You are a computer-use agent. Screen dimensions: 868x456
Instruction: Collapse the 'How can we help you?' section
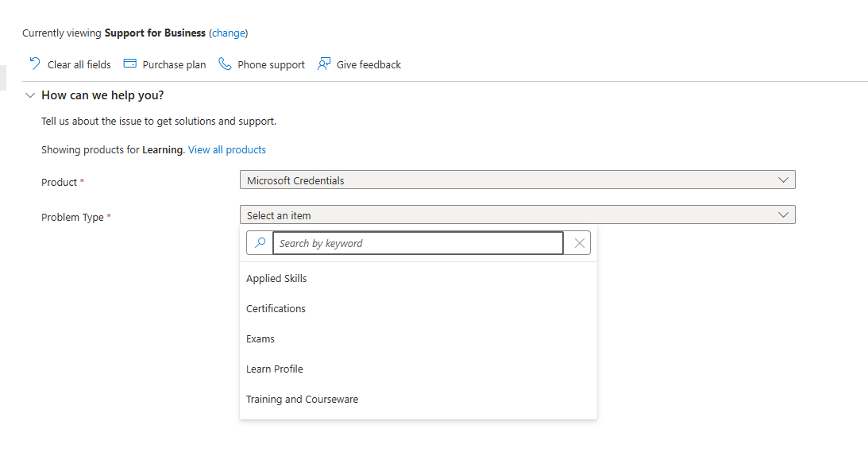(30, 95)
